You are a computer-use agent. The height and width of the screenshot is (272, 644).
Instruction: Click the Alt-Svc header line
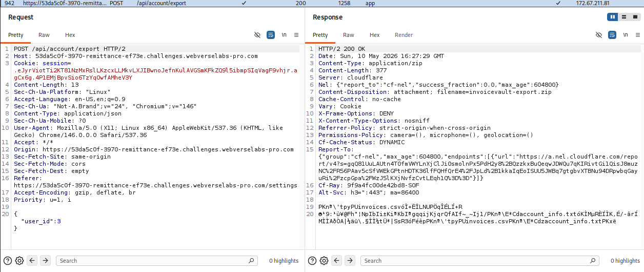click(x=369, y=192)
